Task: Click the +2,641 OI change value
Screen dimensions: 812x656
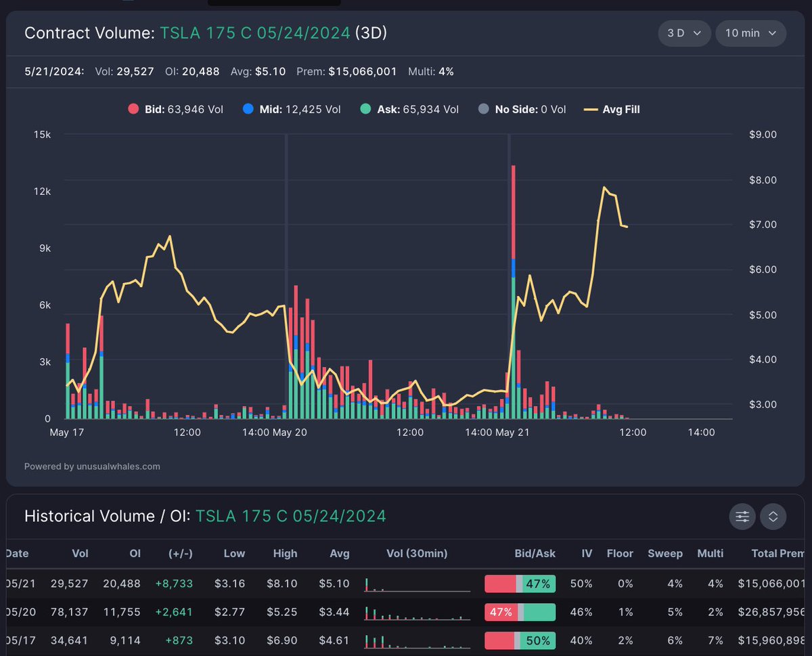Action: pos(174,612)
